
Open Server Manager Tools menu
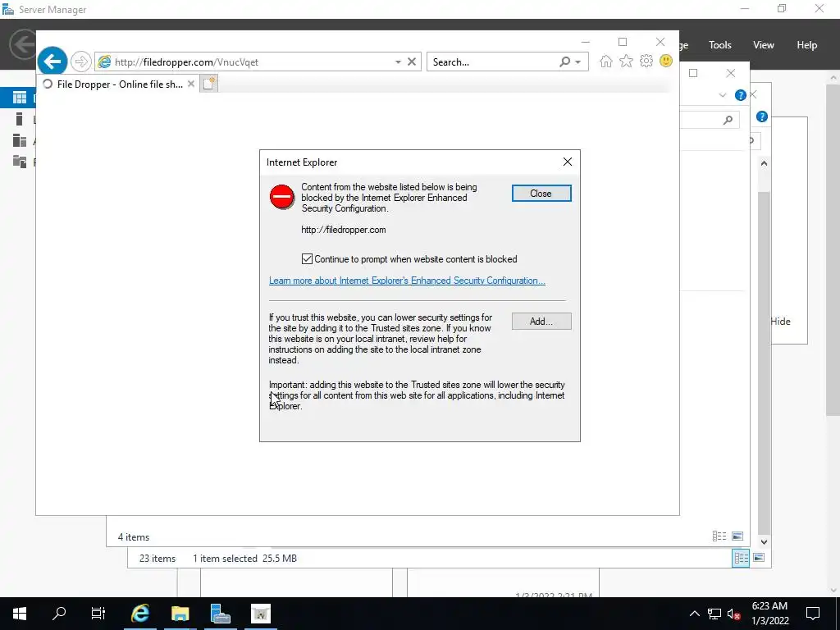tap(719, 45)
